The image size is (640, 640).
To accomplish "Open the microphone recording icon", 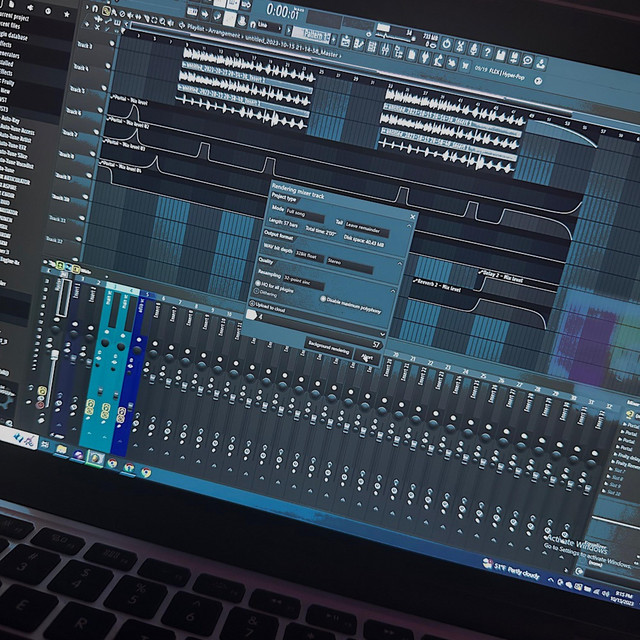I will (x=473, y=49).
